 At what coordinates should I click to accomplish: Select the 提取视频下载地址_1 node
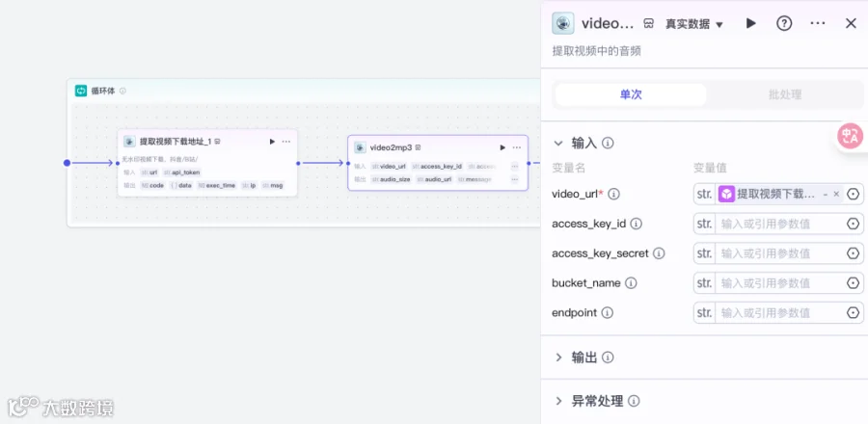207,163
